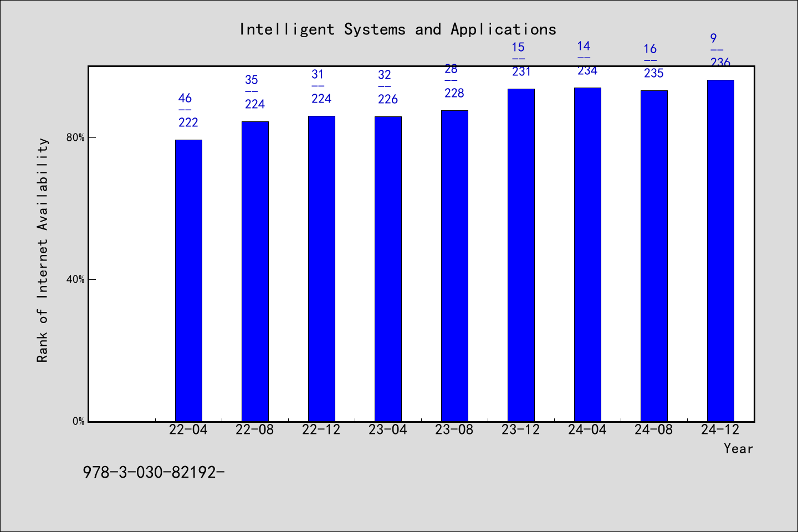Click the rank 31 label above 22-12
Image resolution: width=798 pixels, height=532 pixels.
(318, 74)
